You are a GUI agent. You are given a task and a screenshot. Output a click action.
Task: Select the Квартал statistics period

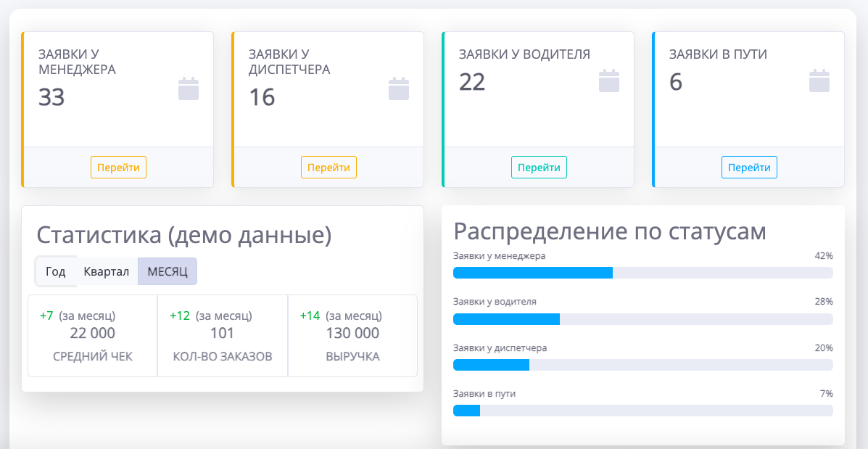click(106, 272)
